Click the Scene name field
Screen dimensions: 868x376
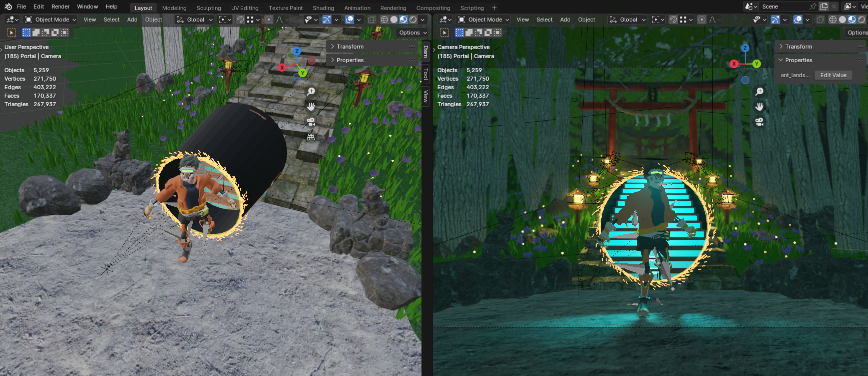click(x=784, y=7)
